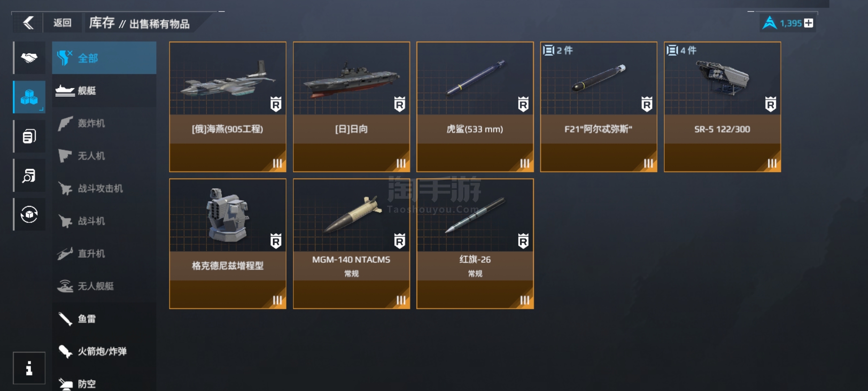Image resolution: width=868 pixels, height=391 pixels.
Task: Choose the MGM-140 NTACMS missile card
Action: click(x=352, y=244)
